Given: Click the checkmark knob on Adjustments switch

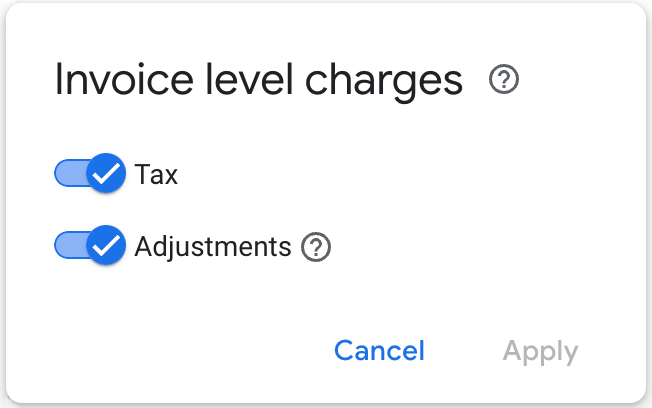Looking at the screenshot, I should point(105,246).
